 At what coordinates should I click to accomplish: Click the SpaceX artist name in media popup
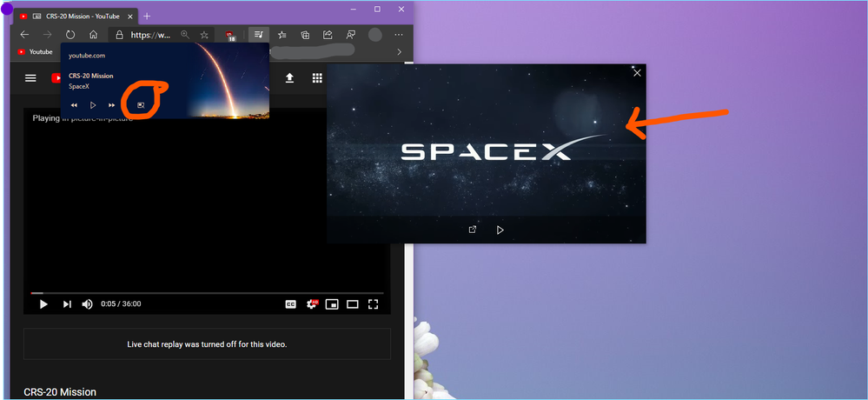pyautogui.click(x=79, y=86)
